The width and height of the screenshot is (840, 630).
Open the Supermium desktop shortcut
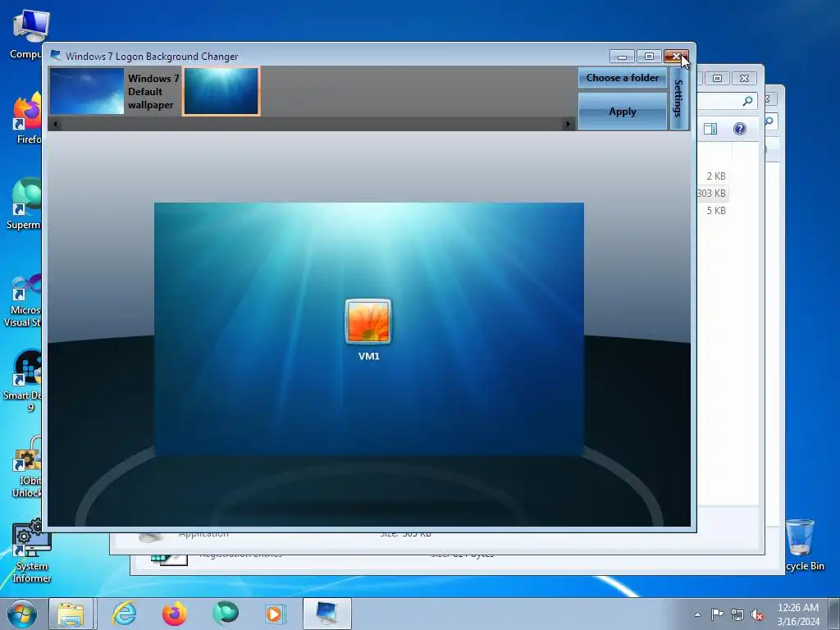click(x=24, y=204)
